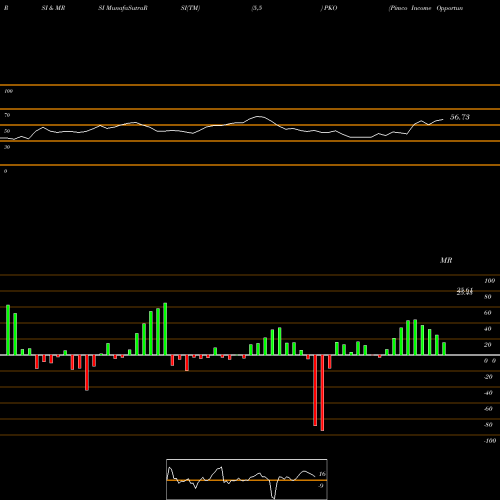Click the 30 level label on RSI axis
The height and width of the screenshot is (500, 500).
click(7, 147)
